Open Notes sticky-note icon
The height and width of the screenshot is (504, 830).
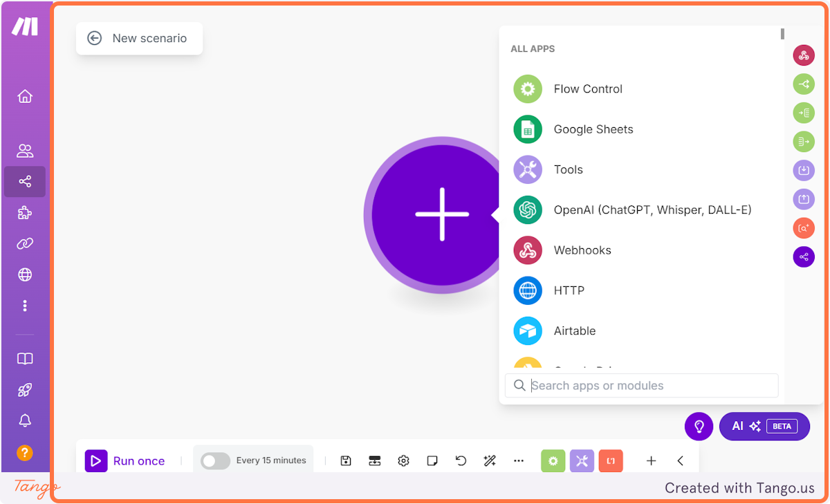[432, 460]
